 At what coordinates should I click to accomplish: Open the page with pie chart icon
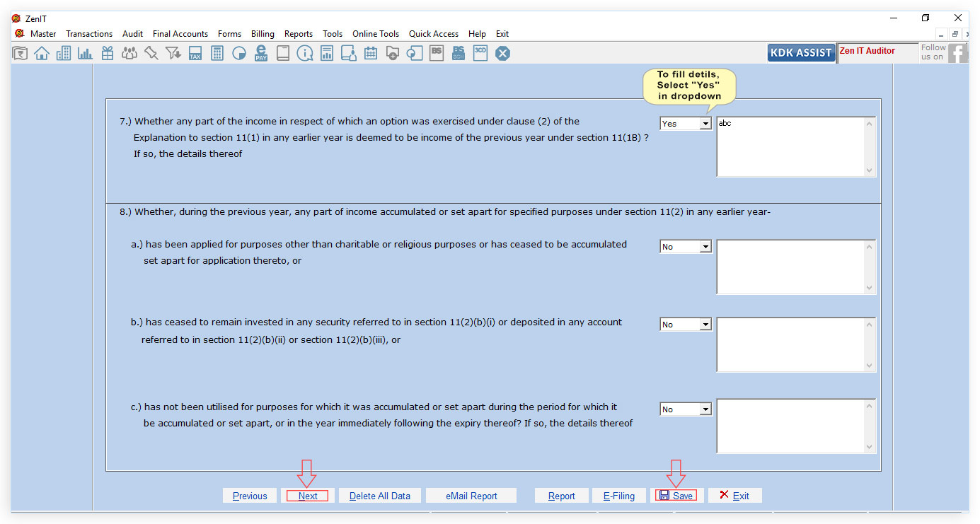[x=415, y=53]
